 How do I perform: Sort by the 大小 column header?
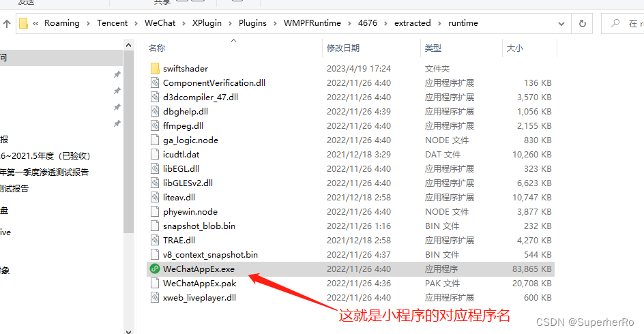click(514, 48)
